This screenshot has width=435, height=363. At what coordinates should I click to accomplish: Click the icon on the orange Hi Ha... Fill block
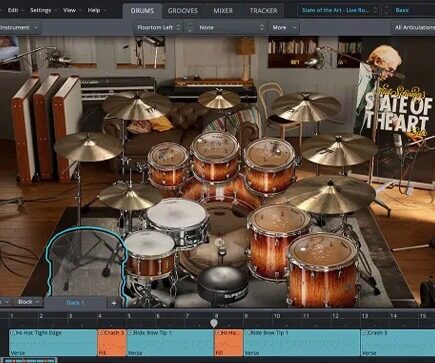tap(219, 333)
